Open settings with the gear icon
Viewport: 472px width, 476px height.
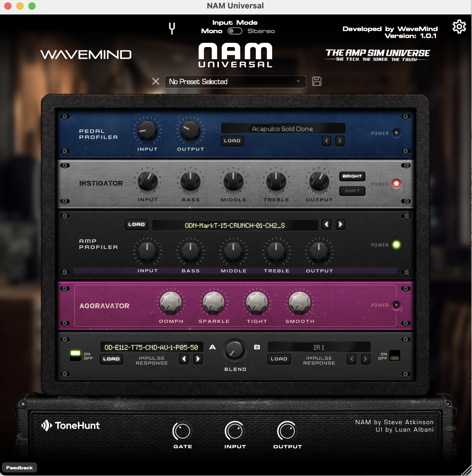point(459,27)
